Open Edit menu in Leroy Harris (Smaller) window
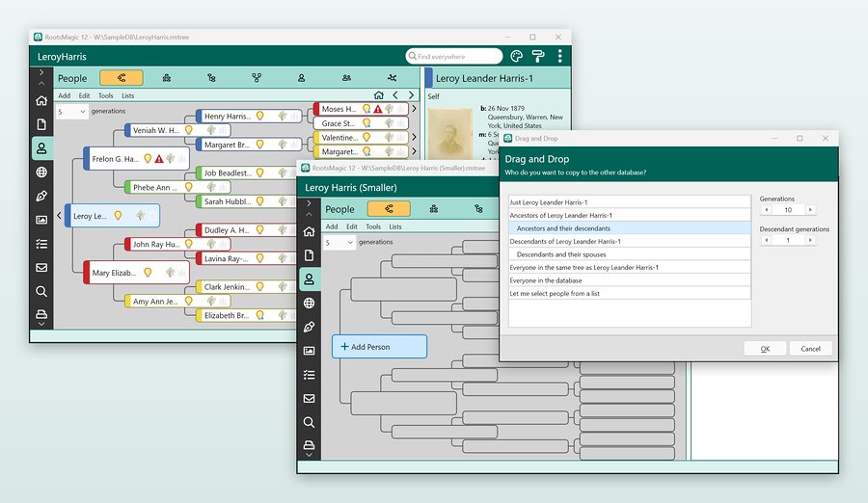 pos(352,226)
